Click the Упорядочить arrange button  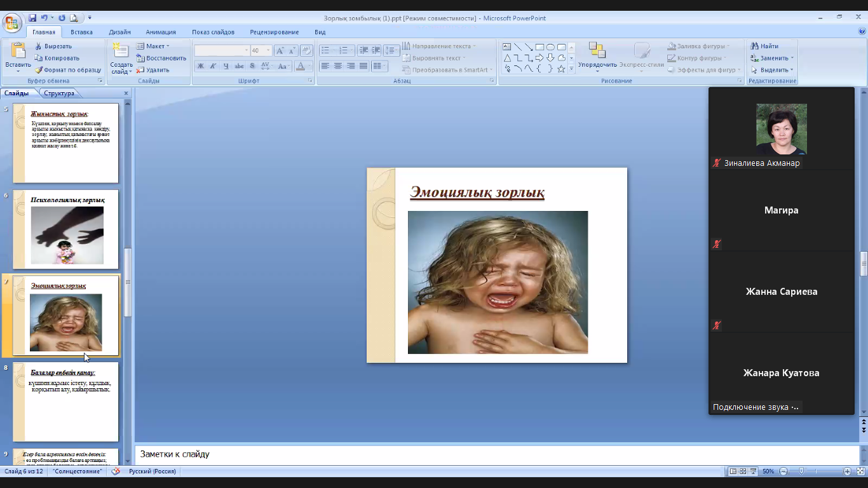point(597,55)
